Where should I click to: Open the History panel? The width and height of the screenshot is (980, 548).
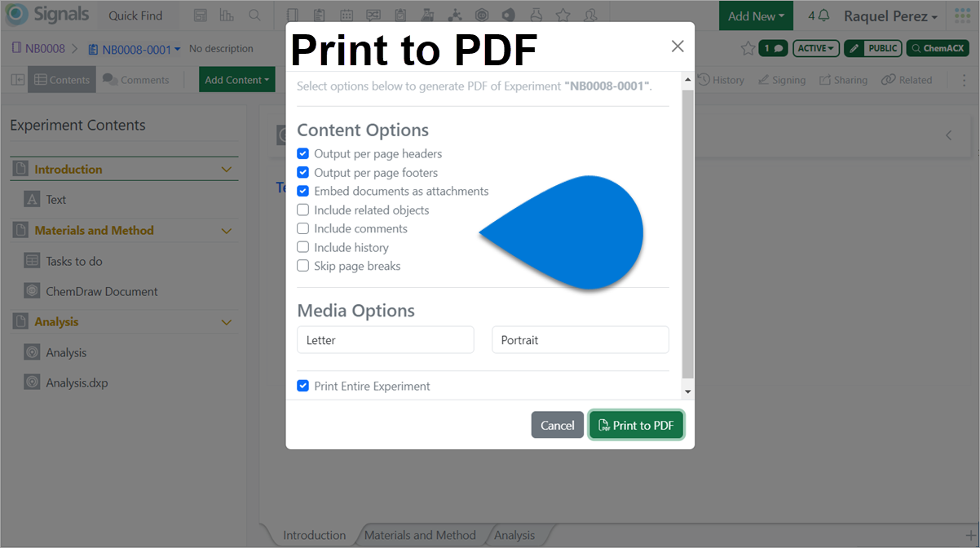click(x=720, y=80)
